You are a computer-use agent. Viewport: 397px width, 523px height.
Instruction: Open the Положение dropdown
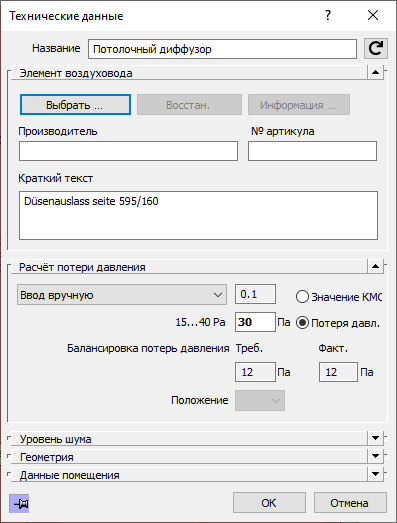click(x=260, y=401)
